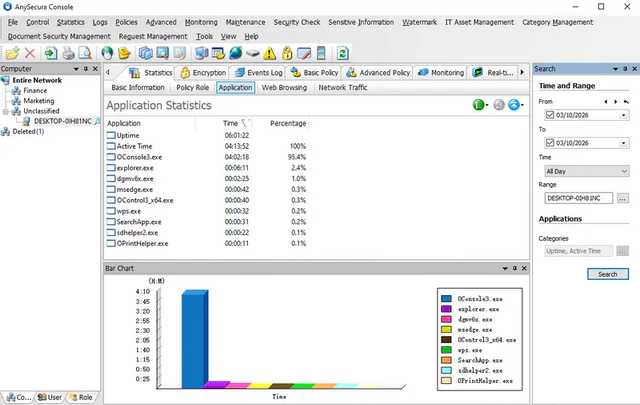Select the Deleted(1) tree item

tap(28, 131)
